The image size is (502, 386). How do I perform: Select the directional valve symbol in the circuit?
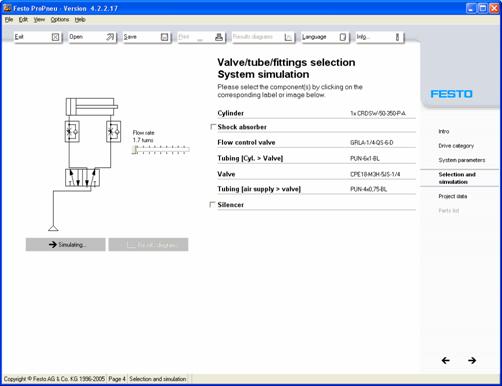click(x=82, y=178)
